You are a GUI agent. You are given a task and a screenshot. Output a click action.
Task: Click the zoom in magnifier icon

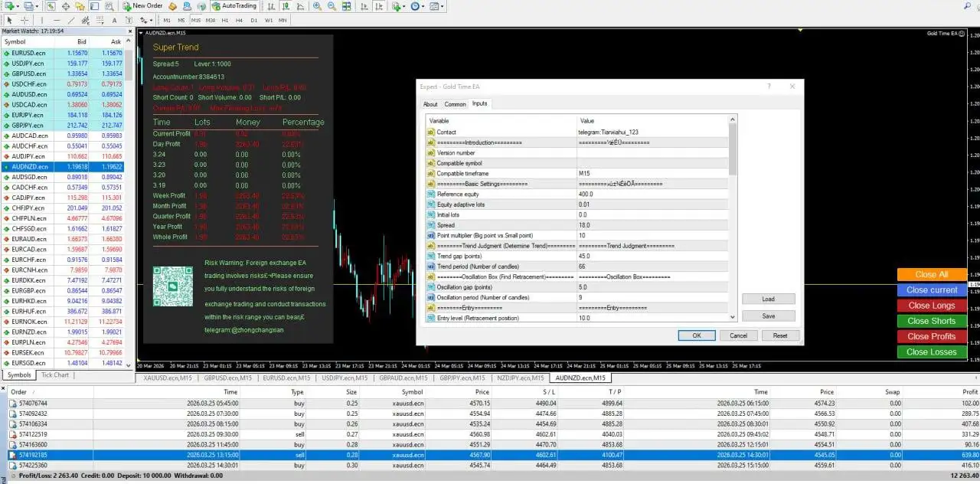[315, 6]
